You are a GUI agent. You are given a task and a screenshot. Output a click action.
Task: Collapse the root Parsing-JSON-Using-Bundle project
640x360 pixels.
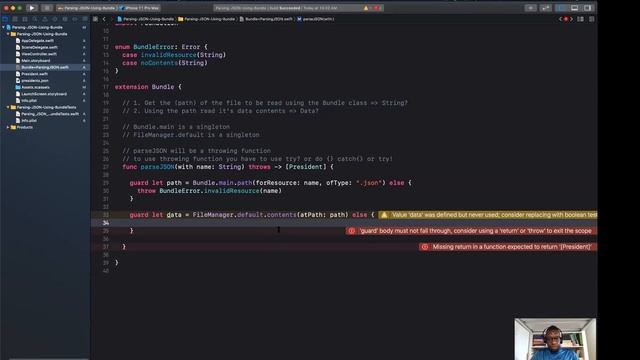pos(4,27)
